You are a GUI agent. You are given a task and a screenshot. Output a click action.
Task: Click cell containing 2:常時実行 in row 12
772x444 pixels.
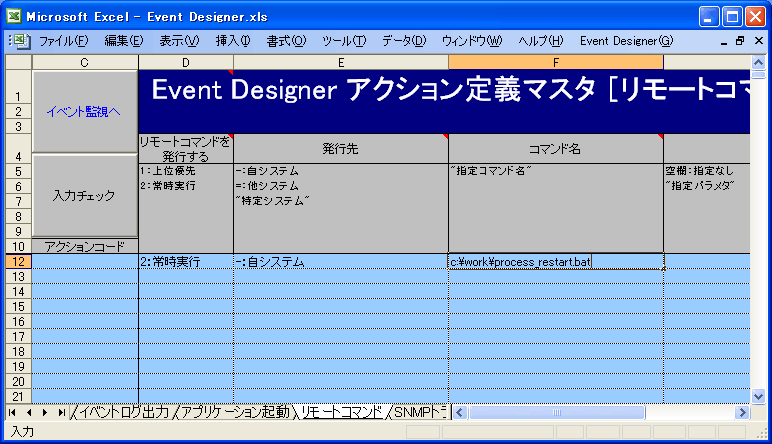coord(186,262)
